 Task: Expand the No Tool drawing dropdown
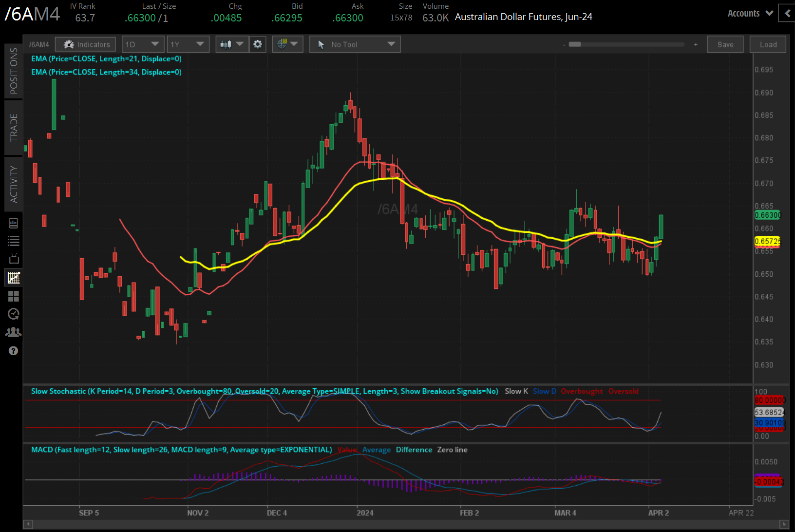355,44
